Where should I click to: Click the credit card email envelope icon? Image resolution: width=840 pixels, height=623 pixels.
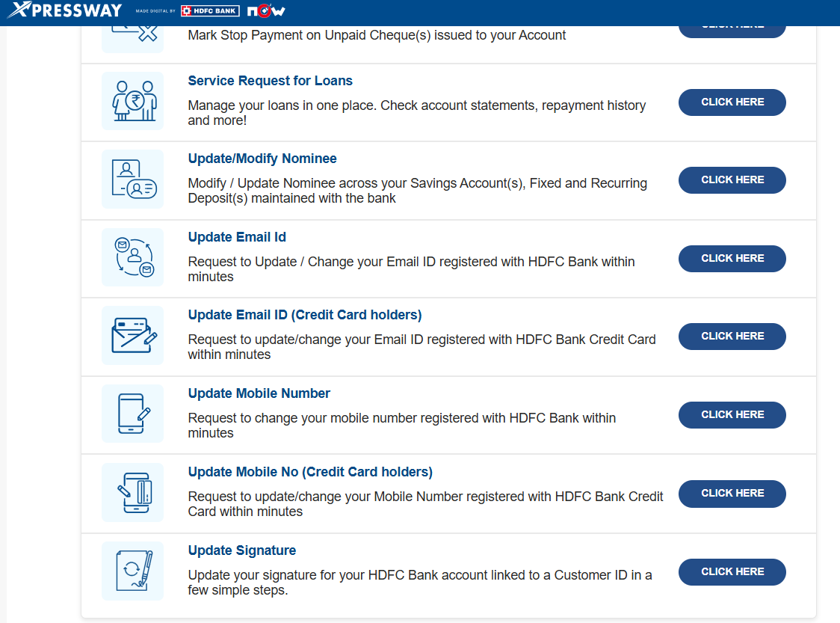point(133,336)
